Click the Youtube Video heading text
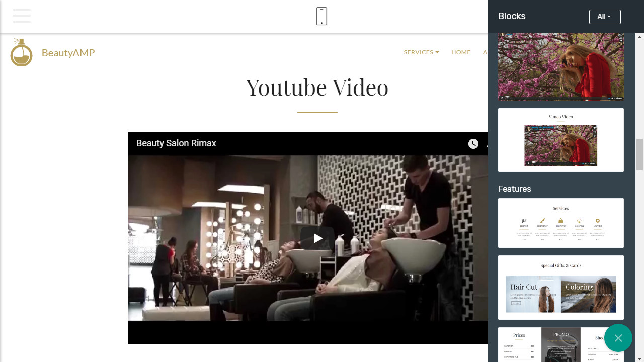644x362 pixels. click(x=317, y=87)
